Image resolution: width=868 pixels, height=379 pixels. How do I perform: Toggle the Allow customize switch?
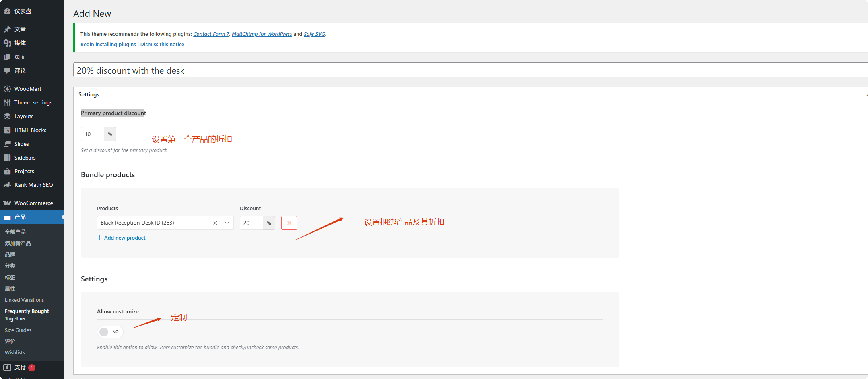coord(110,332)
